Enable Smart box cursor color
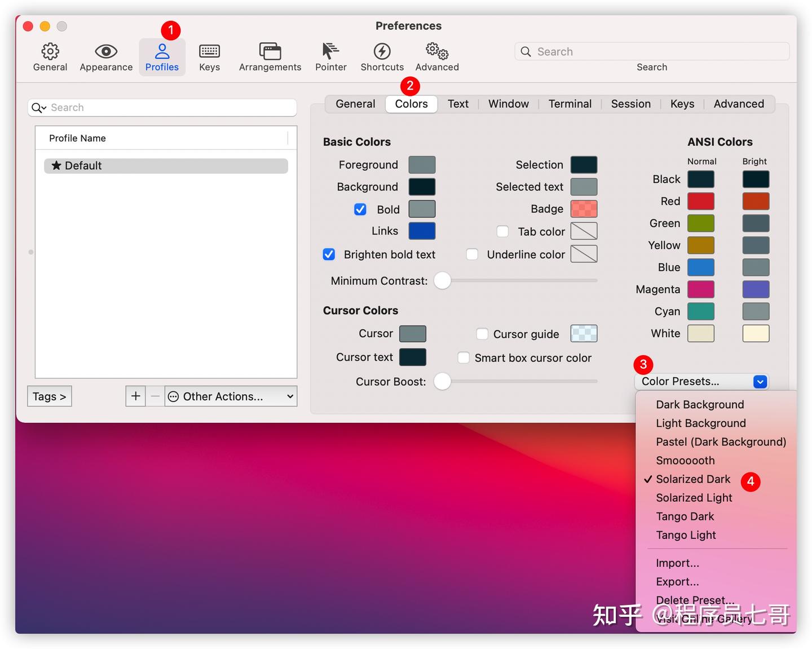The image size is (812, 649). [x=464, y=357]
